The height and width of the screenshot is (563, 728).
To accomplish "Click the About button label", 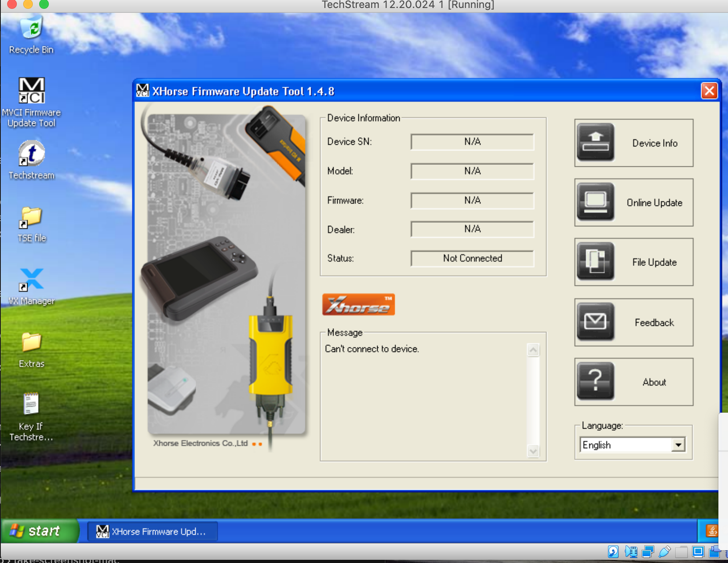I will coord(654,382).
